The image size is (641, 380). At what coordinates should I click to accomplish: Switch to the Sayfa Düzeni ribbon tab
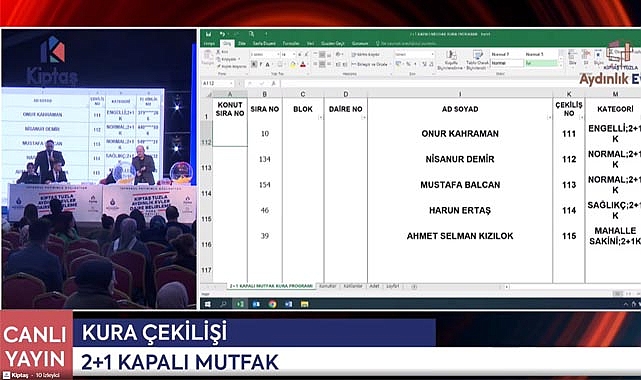pyautogui.click(x=264, y=43)
